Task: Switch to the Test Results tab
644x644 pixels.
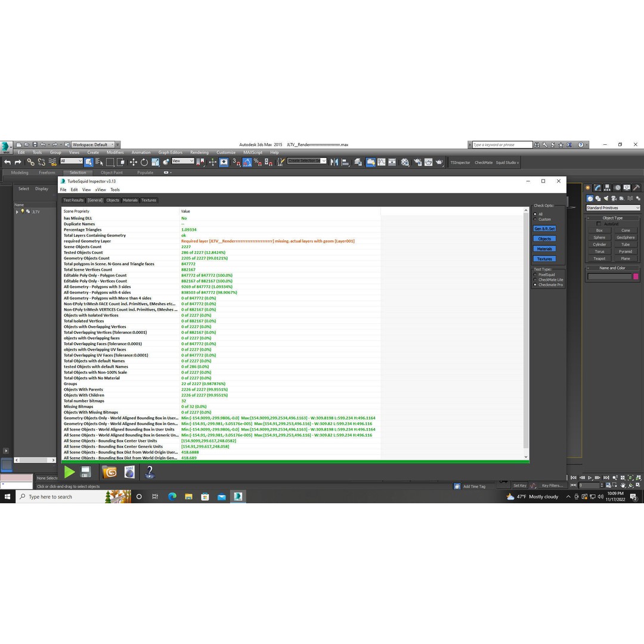Action: [x=73, y=200]
